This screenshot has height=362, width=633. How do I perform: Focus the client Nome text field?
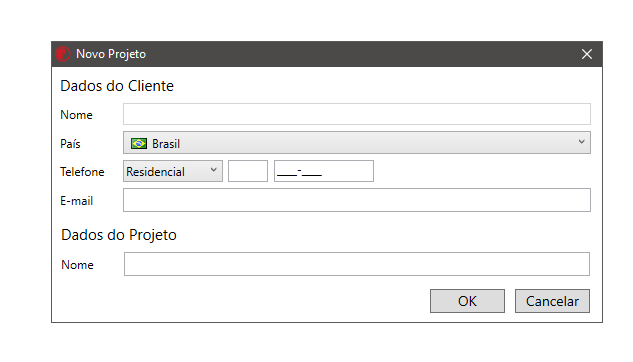pyautogui.click(x=357, y=114)
